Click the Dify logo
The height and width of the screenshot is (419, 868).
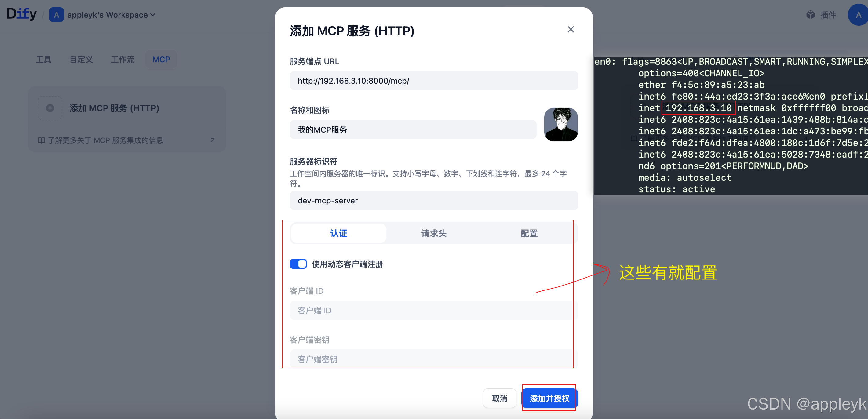[x=22, y=14]
